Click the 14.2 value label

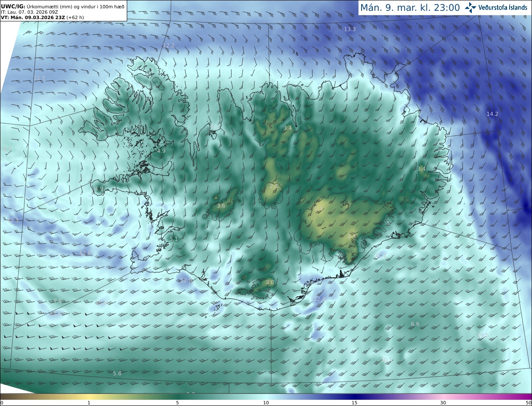(x=493, y=114)
